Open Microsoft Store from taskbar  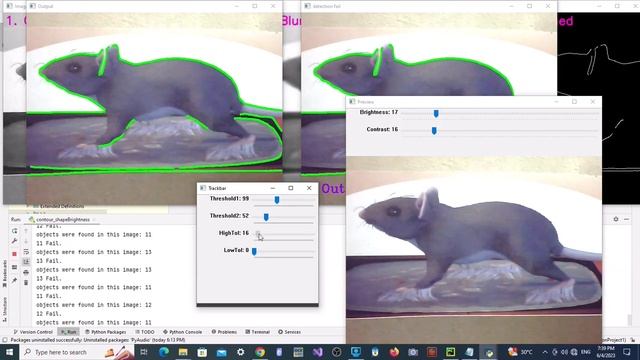[x=202, y=352]
